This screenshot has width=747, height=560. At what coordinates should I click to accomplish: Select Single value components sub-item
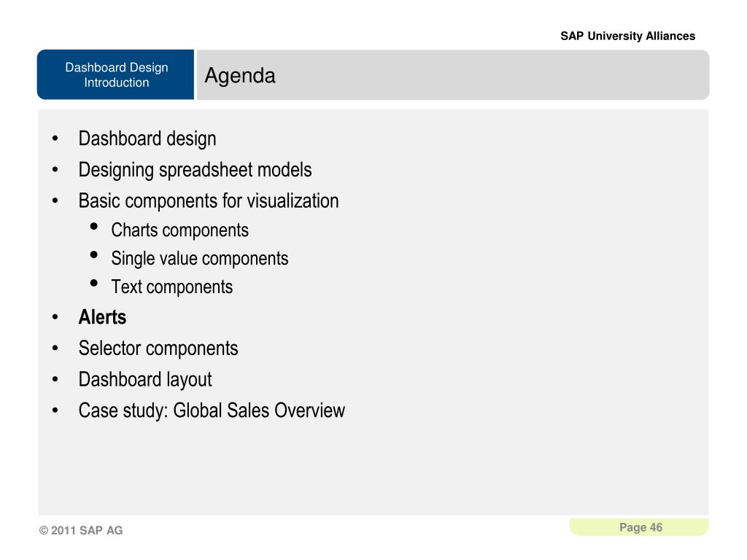pyautogui.click(x=200, y=259)
